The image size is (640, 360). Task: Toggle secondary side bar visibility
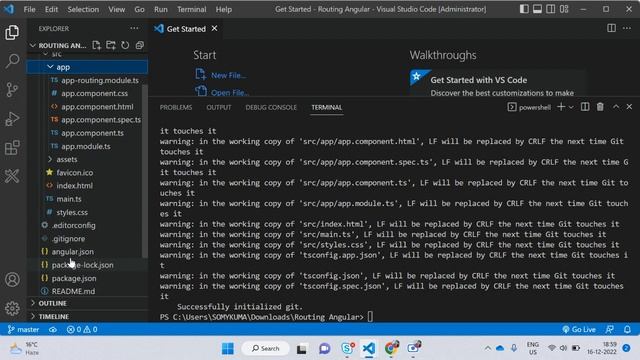pos(551,9)
